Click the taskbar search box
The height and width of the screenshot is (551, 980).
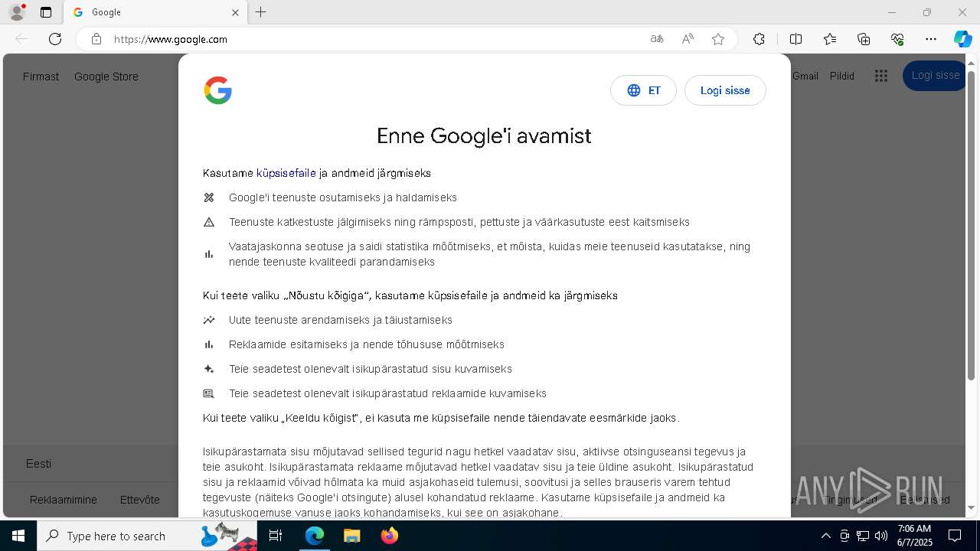pos(147,536)
